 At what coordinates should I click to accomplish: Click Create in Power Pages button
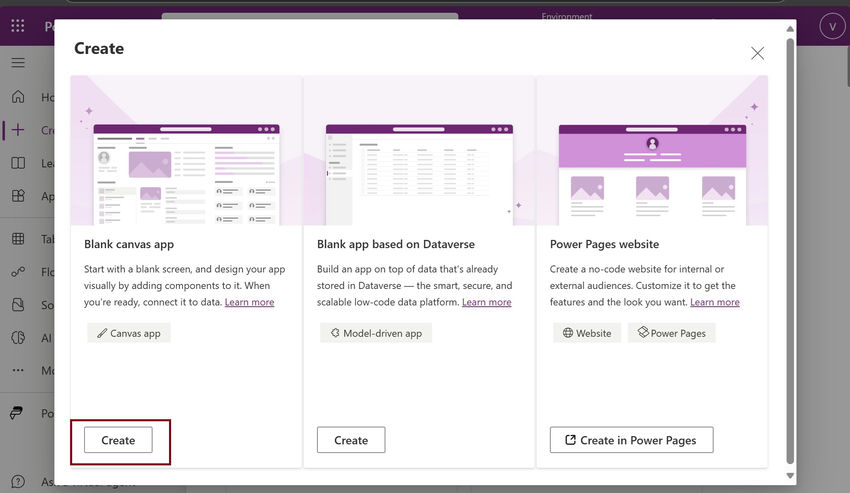[632, 440]
